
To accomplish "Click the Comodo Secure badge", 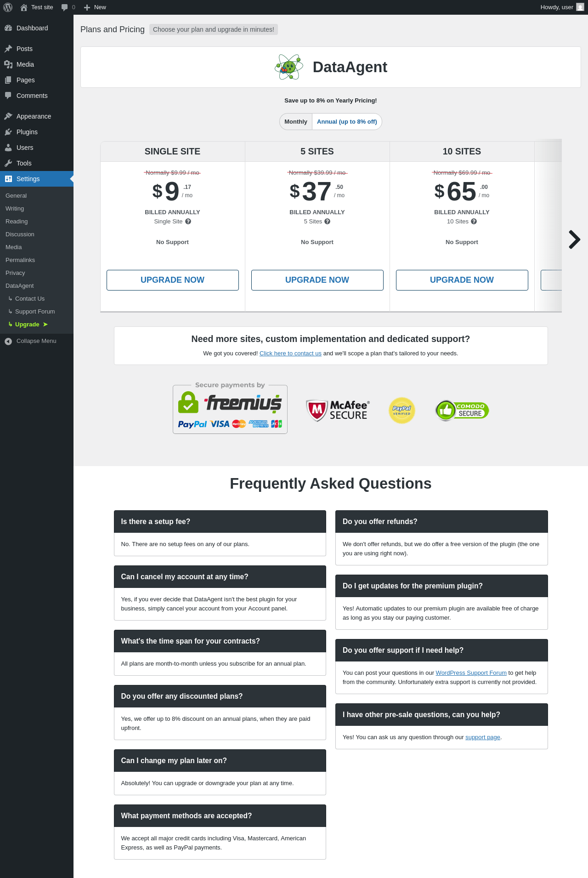I will click(462, 410).
